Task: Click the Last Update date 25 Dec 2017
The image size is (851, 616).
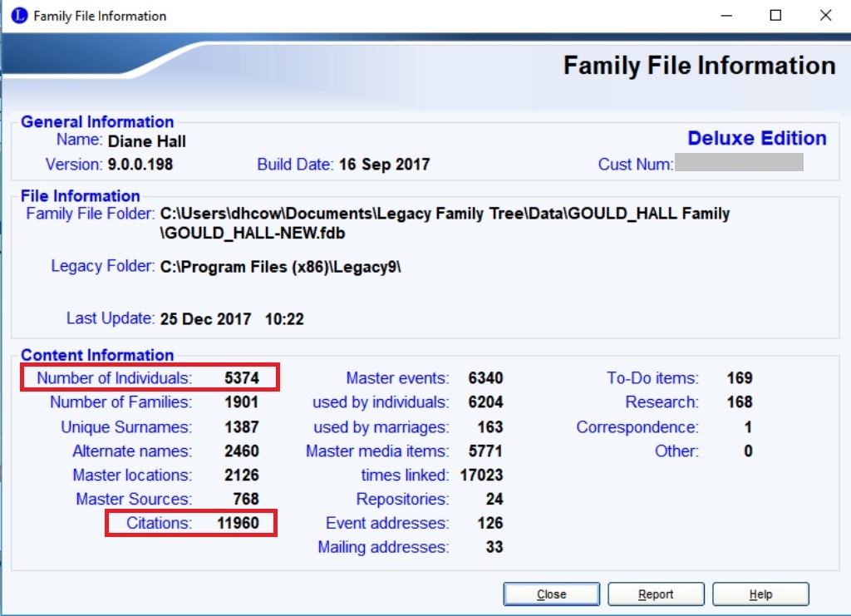Action: tap(206, 318)
